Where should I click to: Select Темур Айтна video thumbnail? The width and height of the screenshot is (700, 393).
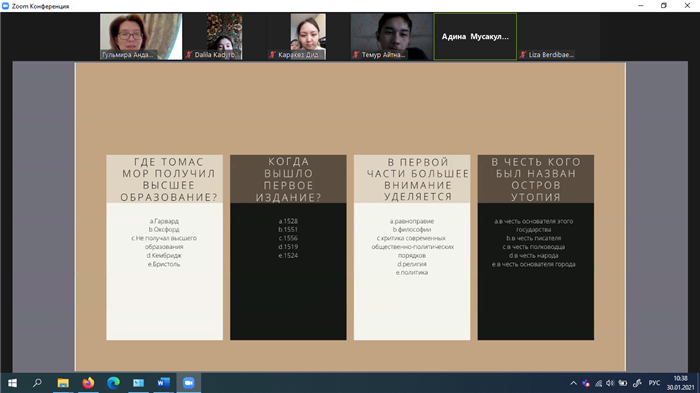tap(392, 36)
